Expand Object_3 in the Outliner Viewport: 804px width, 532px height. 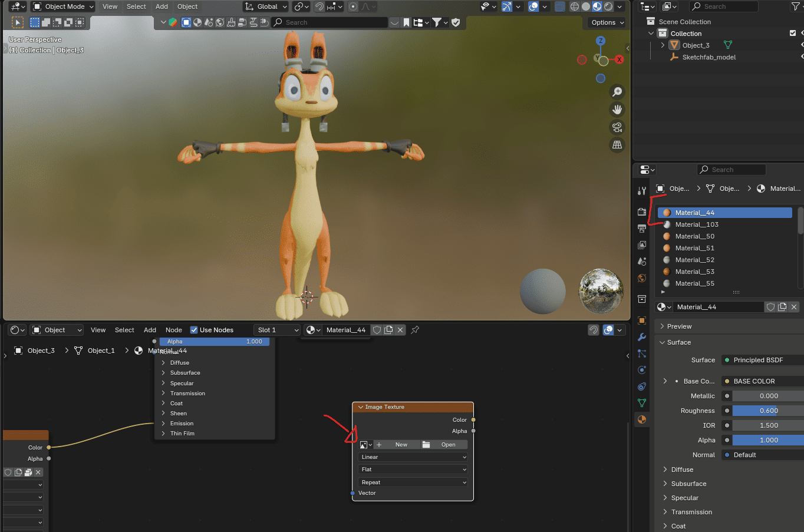click(x=663, y=45)
